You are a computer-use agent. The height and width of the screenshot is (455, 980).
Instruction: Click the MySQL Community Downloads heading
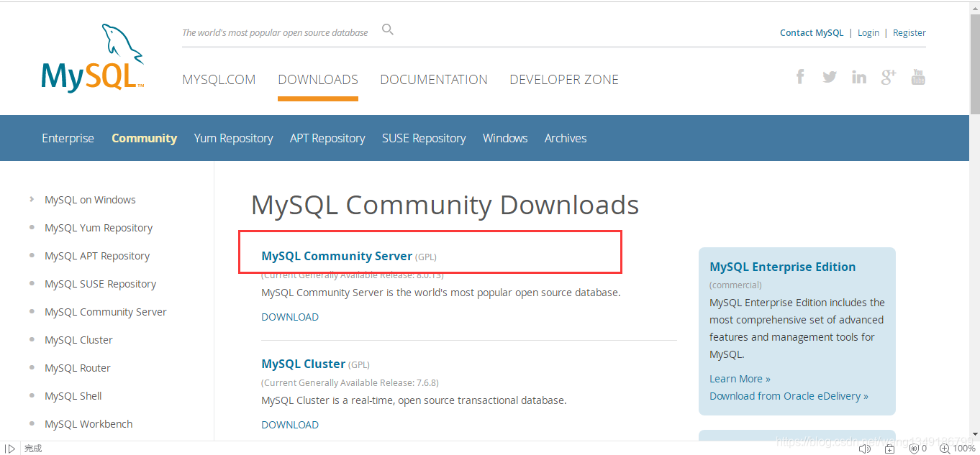(x=445, y=206)
